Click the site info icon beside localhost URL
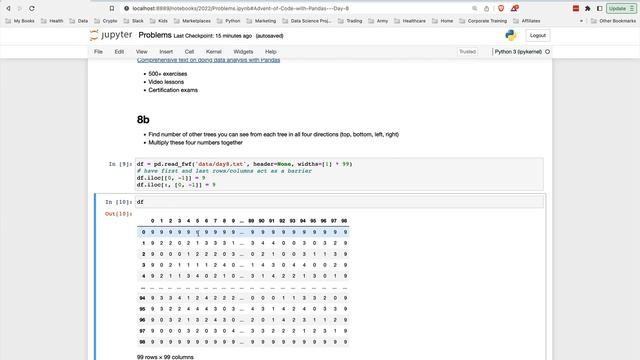640x360 pixels. (x=127, y=8)
